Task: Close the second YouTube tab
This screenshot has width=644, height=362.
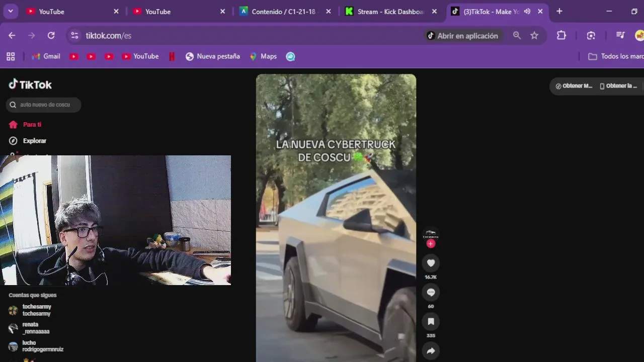Action: 223,11
